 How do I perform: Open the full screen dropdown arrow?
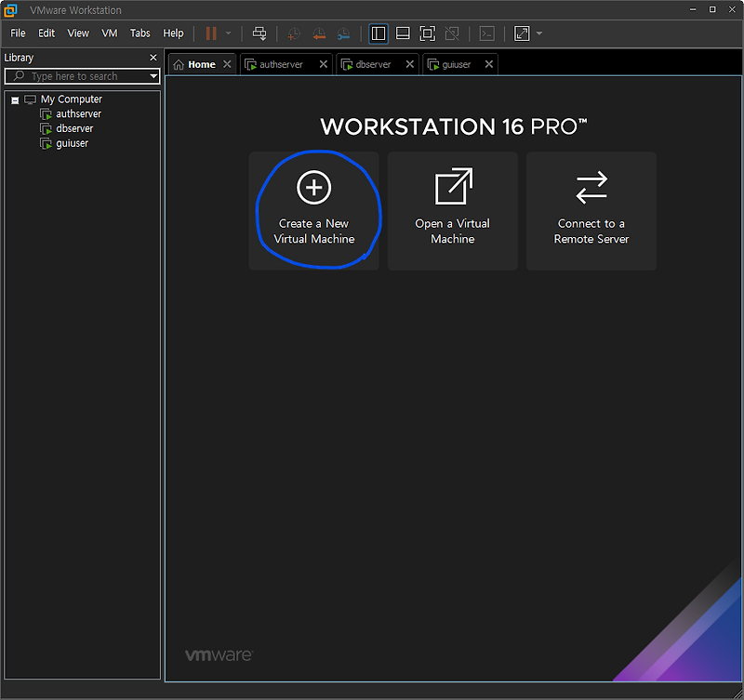pyautogui.click(x=538, y=33)
